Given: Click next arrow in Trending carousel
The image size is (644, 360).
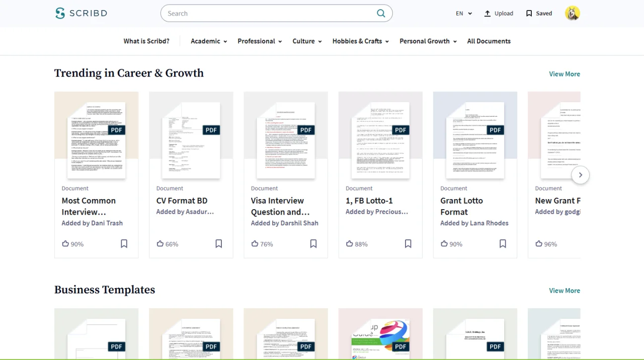Looking at the screenshot, I should coord(580,175).
